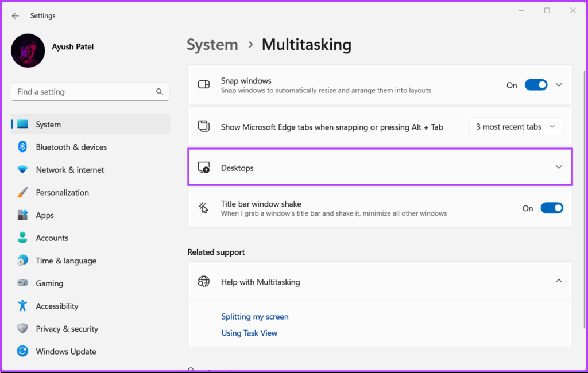Open the 'Splitting my screen' help link
Screen dimensions: 588x373
[x=254, y=316]
